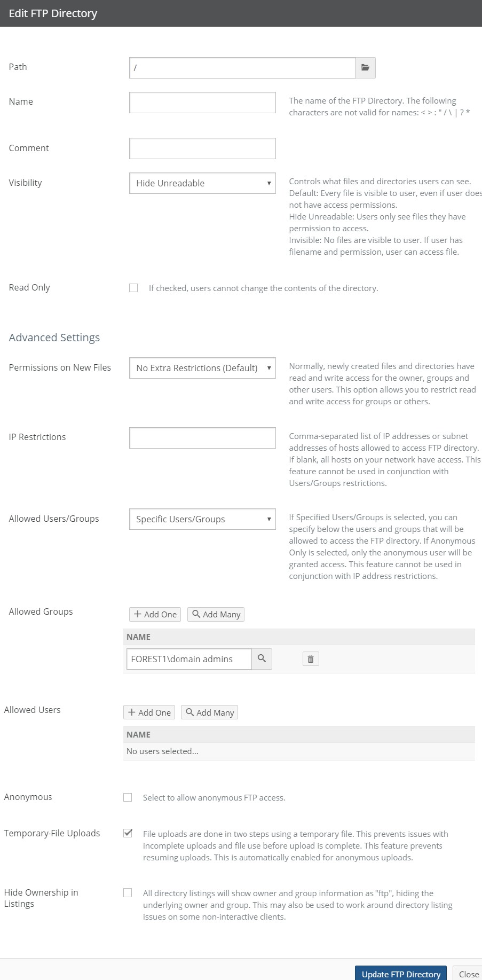
Task: Add many users under Allowed Users
Action: 209,712
